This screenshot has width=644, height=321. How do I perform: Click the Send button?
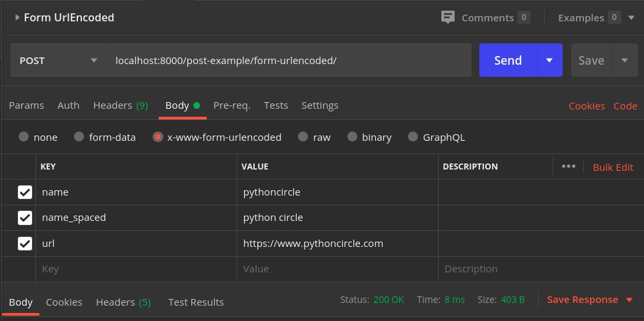click(507, 61)
